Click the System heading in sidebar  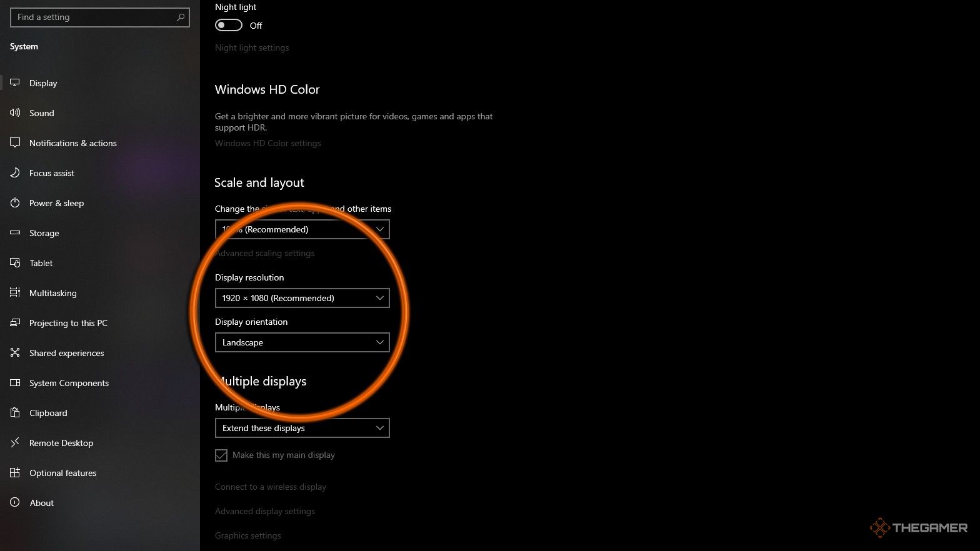pyautogui.click(x=24, y=46)
